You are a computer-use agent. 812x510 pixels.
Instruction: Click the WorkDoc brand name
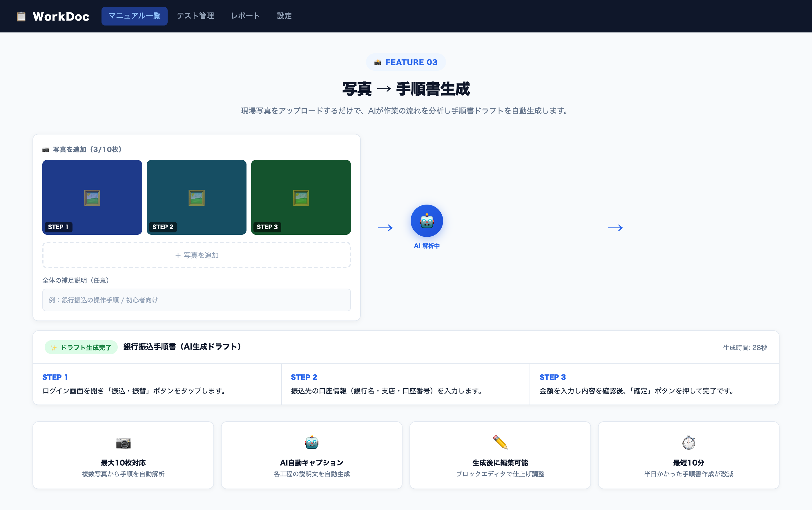point(61,16)
